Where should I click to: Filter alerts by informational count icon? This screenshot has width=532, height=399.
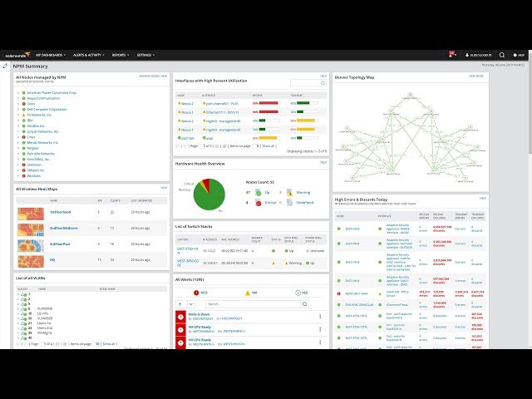298,293
